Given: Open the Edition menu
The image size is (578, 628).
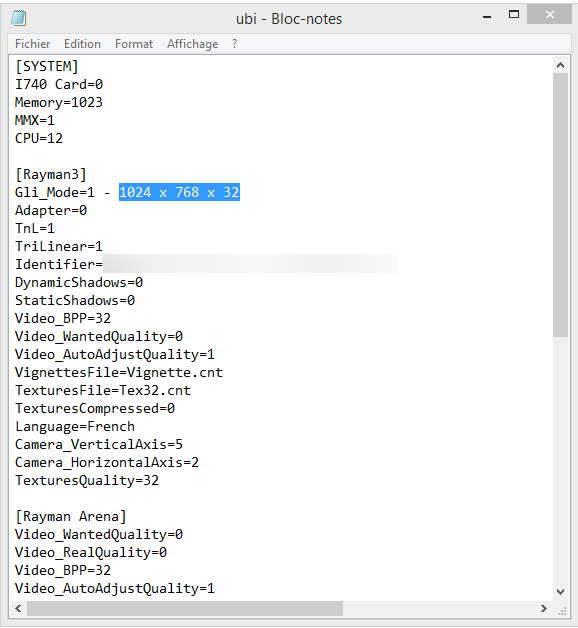Looking at the screenshot, I should [82, 44].
